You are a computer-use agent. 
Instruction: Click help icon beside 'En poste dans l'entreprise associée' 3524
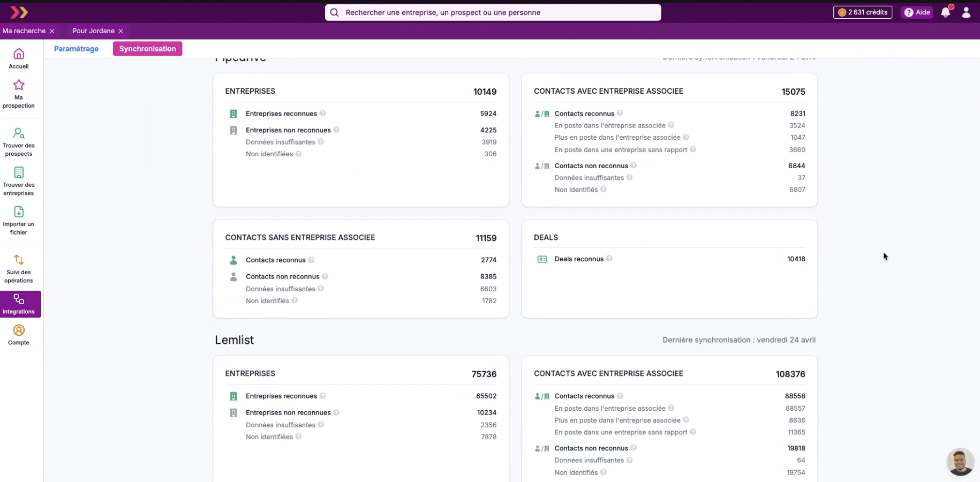click(671, 125)
